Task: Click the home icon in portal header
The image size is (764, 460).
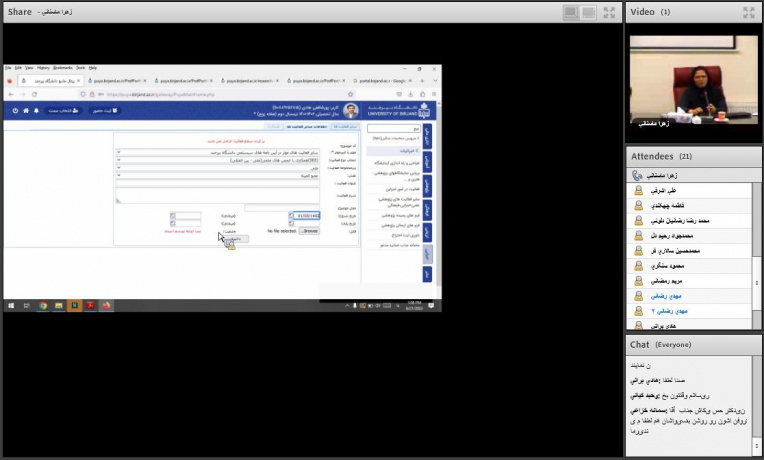Action: click(25, 110)
